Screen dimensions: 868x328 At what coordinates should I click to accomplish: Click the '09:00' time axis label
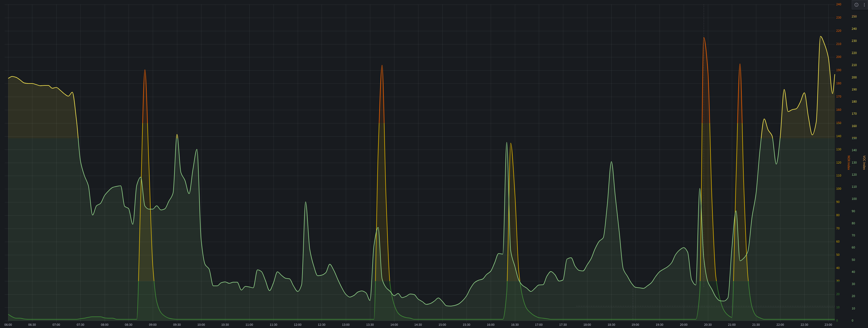pyautogui.click(x=153, y=325)
